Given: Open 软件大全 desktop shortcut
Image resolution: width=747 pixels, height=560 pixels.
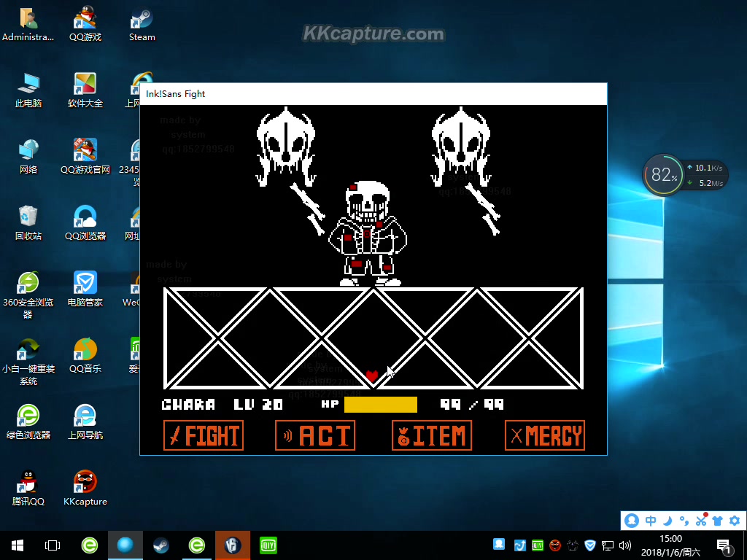Looking at the screenshot, I should coord(85,90).
